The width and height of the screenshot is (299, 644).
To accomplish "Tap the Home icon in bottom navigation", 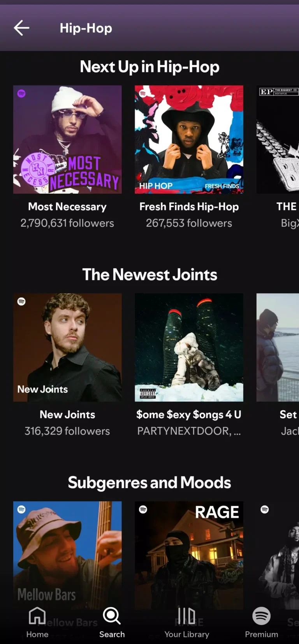I will click(37, 617).
